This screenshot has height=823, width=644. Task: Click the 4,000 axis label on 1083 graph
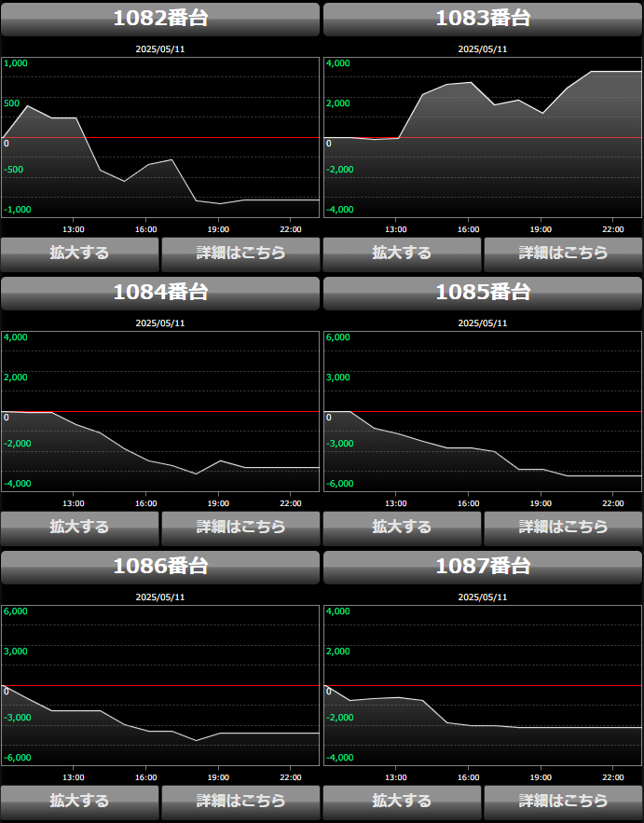(x=338, y=63)
